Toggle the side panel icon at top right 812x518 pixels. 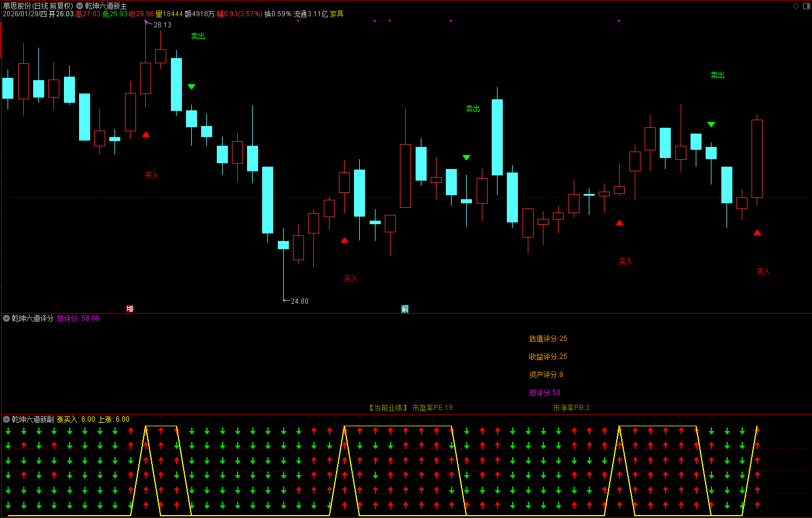click(806, 6)
